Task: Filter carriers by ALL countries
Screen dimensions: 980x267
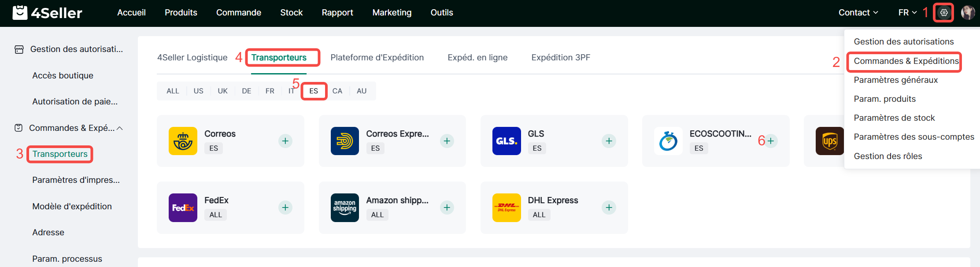Action: [173, 91]
